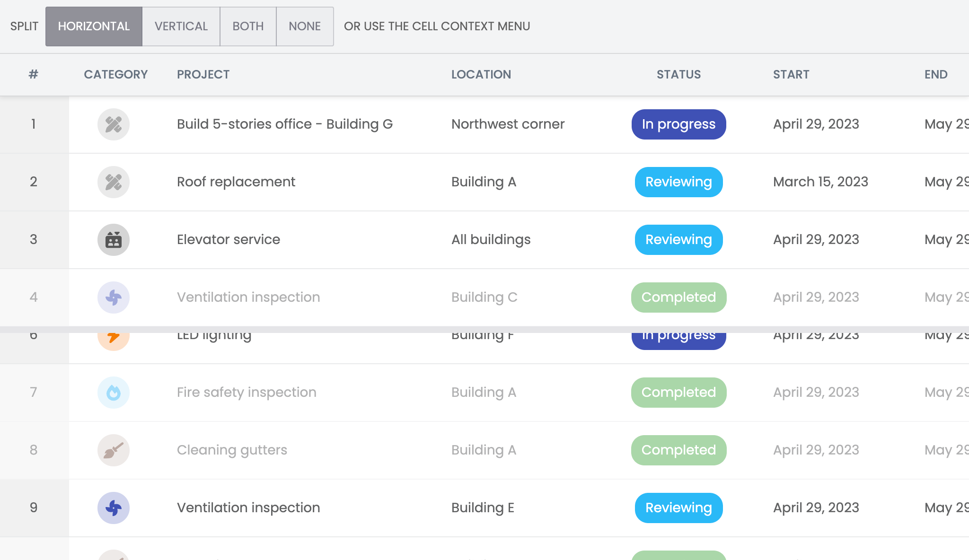Click Reviewing badge for Elevator service

point(679,240)
